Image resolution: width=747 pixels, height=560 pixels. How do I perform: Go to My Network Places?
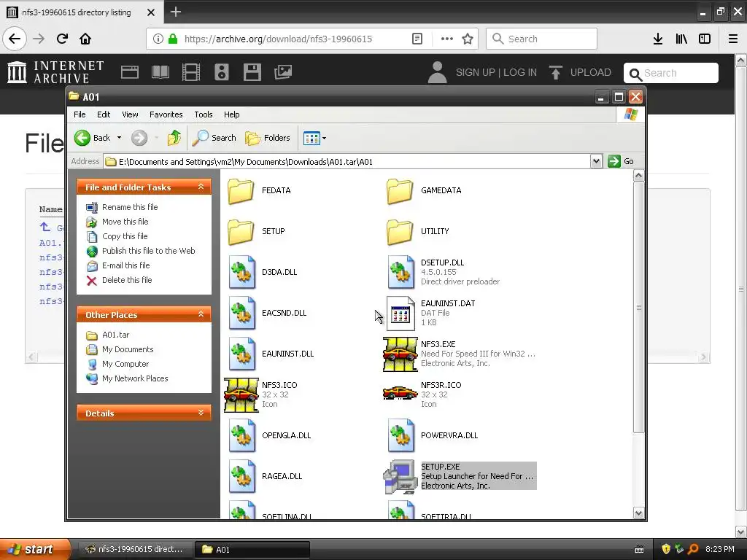click(x=135, y=378)
